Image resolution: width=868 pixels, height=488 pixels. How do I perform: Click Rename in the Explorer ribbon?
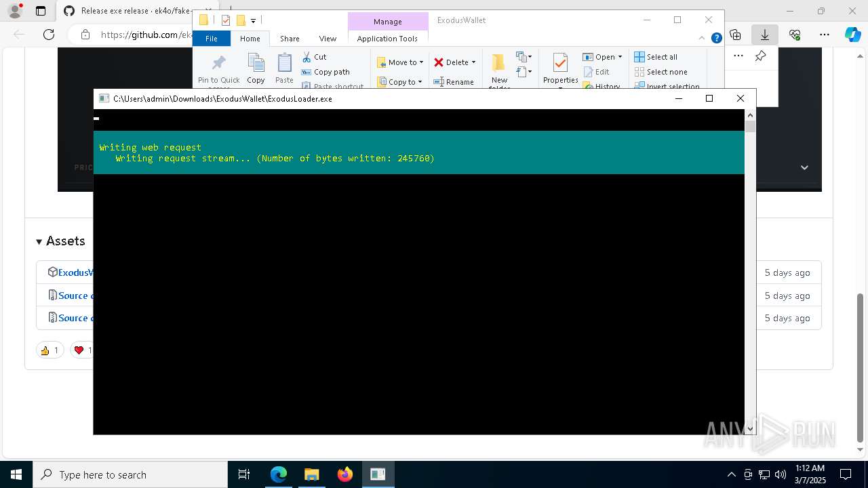click(454, 82)
